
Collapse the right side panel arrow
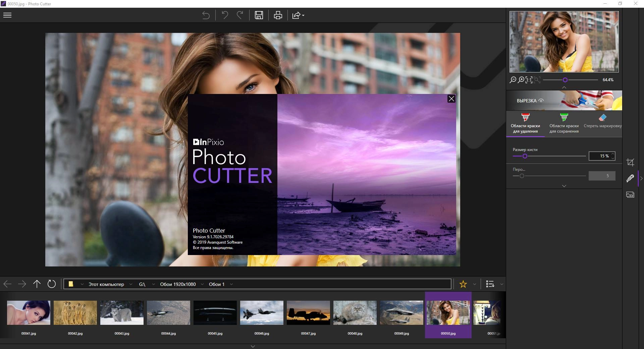click(x=641, y=179)
